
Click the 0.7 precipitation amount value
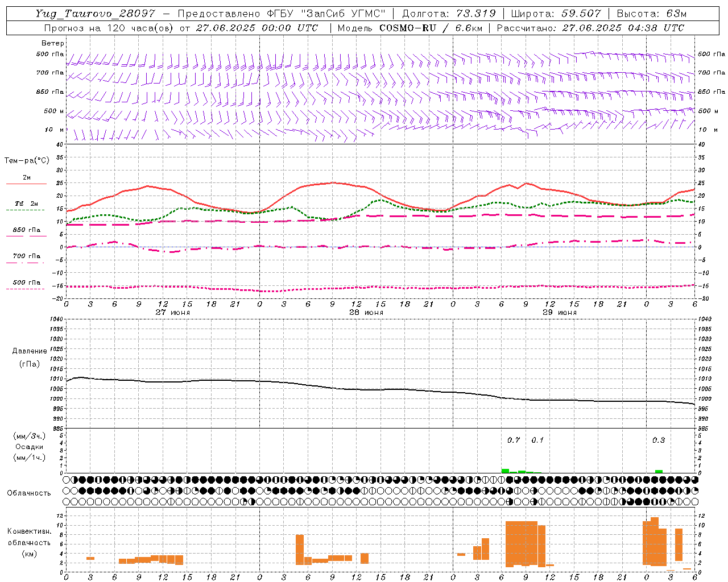(514, 440)
